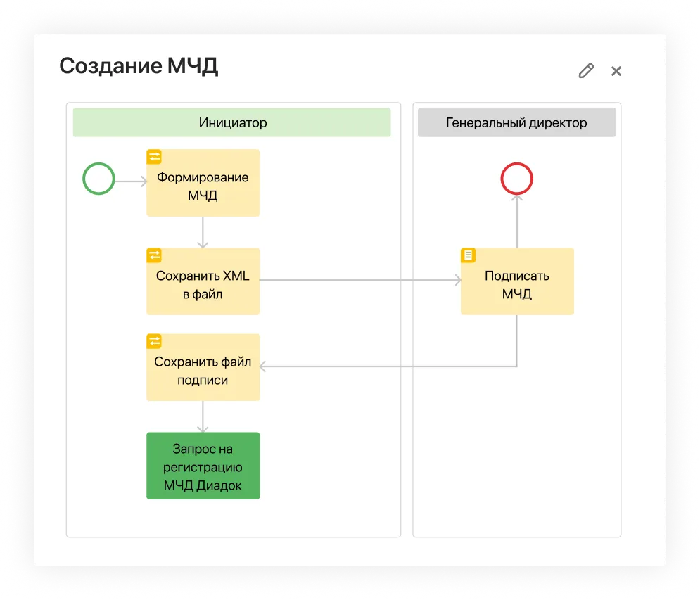Click the script icon on Сохранить файл подписи
Image resolution: width=700 pixels, height=600 pixels.
click(x=154, y=341)
